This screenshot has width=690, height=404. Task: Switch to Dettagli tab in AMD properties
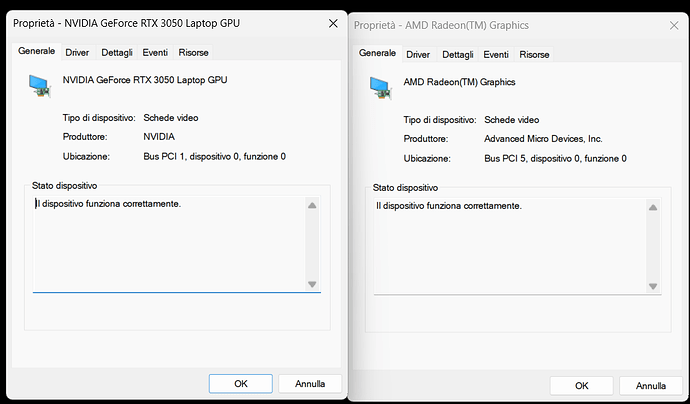pyautogui.click(x=458, y=54)
